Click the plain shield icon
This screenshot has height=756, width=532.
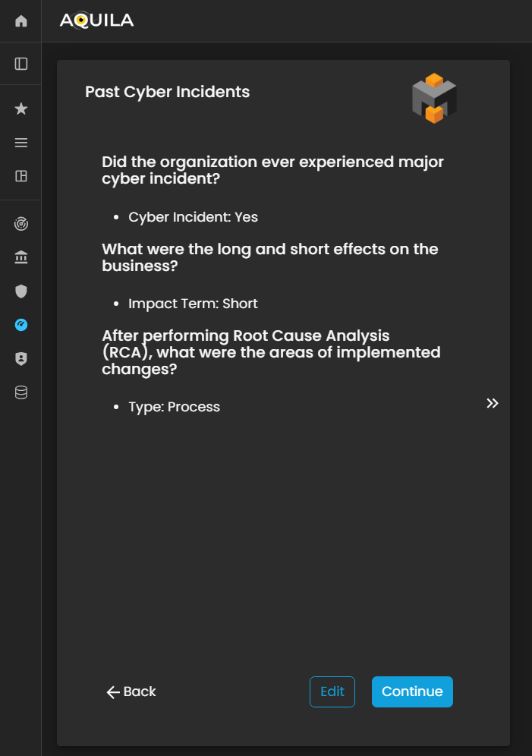coord(21,291)
